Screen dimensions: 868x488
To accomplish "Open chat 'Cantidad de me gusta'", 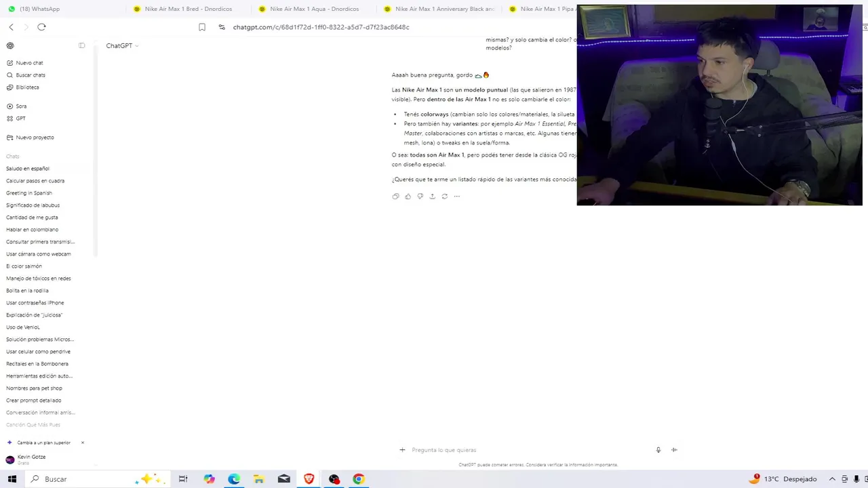I will click(x=32, y=218).
